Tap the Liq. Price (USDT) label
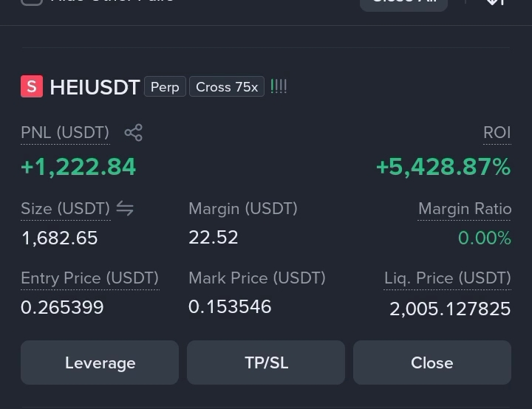The image size is (532, 409). click(448, 278)
